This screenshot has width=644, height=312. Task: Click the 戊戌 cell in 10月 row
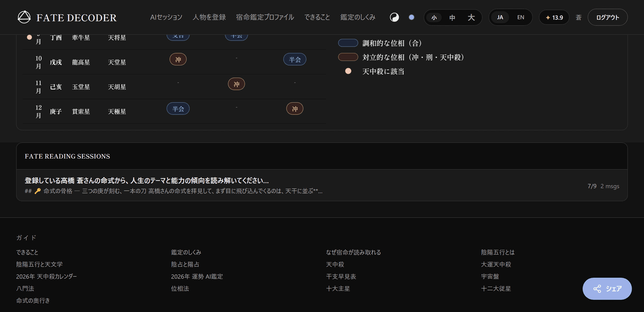pyautogui.click(x=56, y=62)
